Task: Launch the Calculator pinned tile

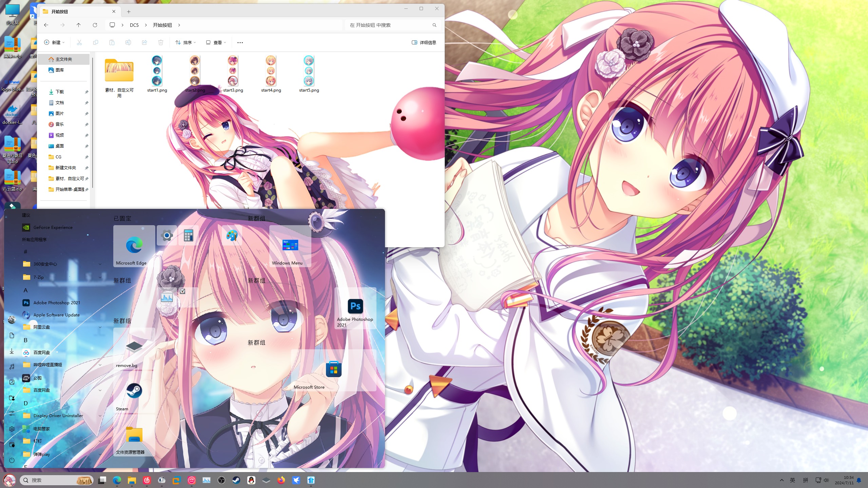Action: click(x=188, y=235)
